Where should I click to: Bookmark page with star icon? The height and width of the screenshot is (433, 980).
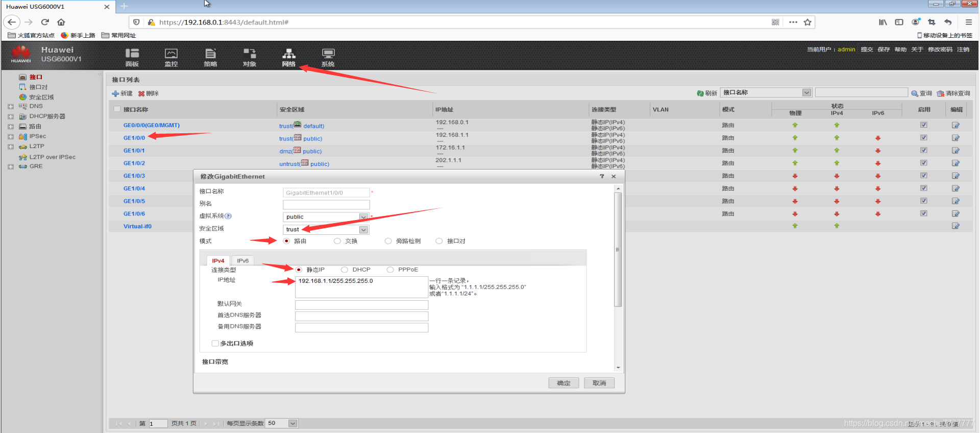click(807, 22)
